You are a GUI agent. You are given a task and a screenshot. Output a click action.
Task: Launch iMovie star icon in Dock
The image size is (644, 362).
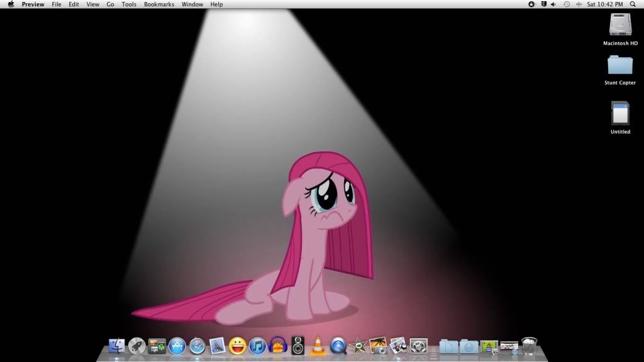coord(358,346)
